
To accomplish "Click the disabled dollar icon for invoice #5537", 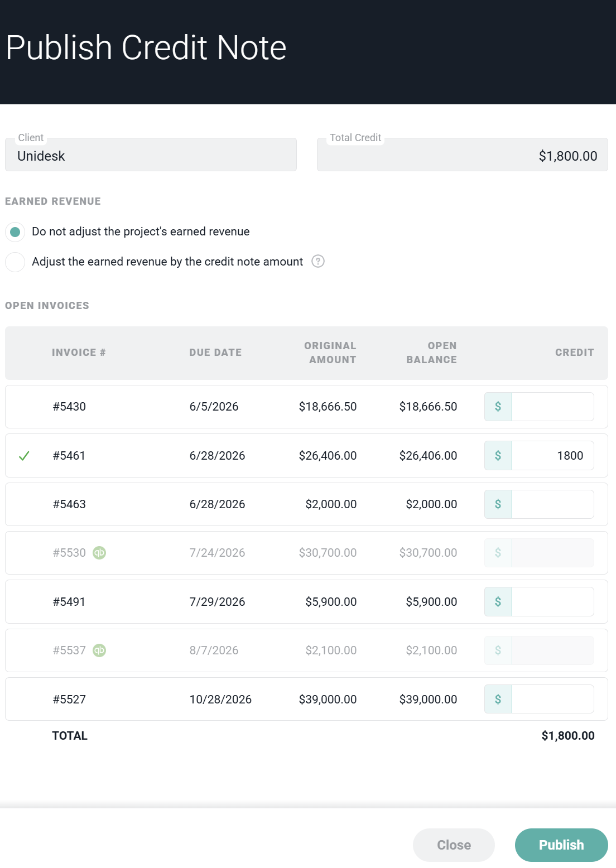I will (x=498, y=650).
